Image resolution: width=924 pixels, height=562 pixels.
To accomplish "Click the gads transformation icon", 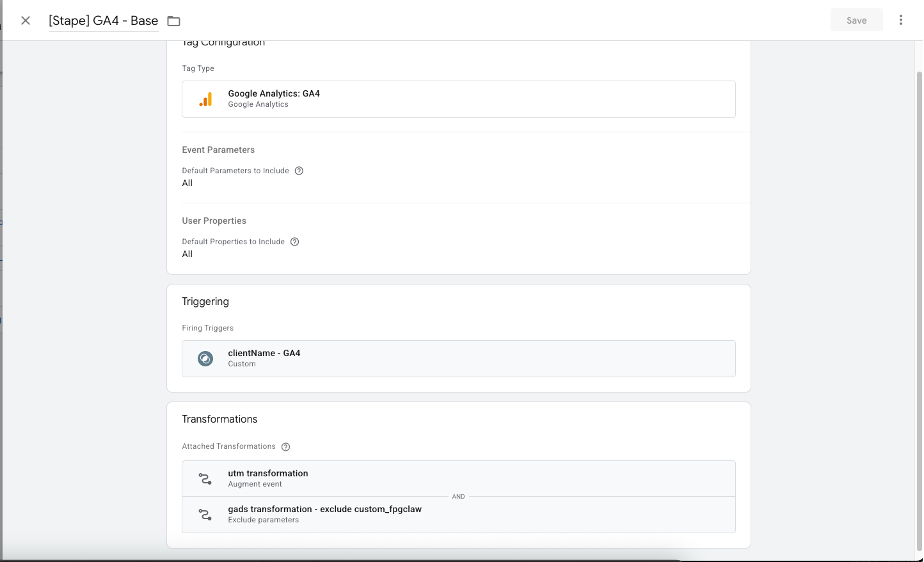I will (x=205, y=515).
